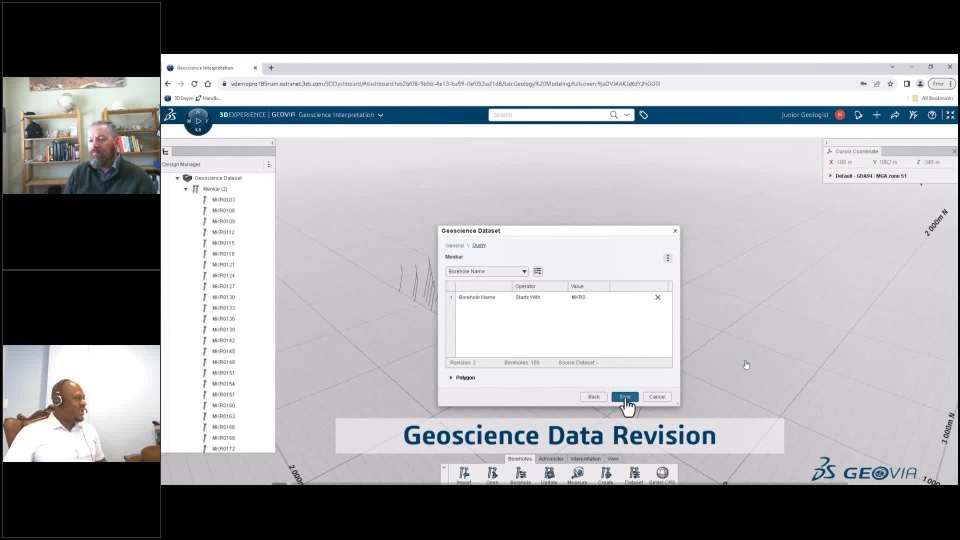The height and width of the screenshot is (540, 960).
Task: Open the Borehole Name field dropdown
Action: click(487, 271)
